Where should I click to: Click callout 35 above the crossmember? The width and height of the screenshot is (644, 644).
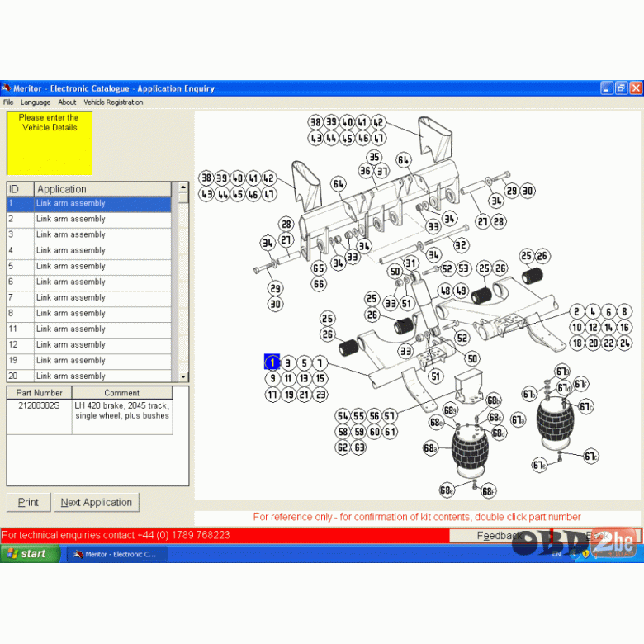coord(374,157)
